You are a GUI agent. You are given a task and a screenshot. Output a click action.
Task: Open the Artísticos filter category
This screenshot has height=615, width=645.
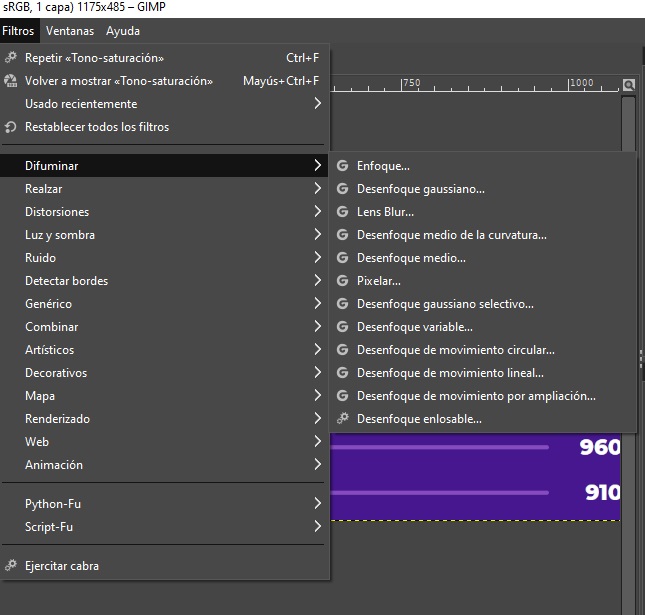point(164,350)
